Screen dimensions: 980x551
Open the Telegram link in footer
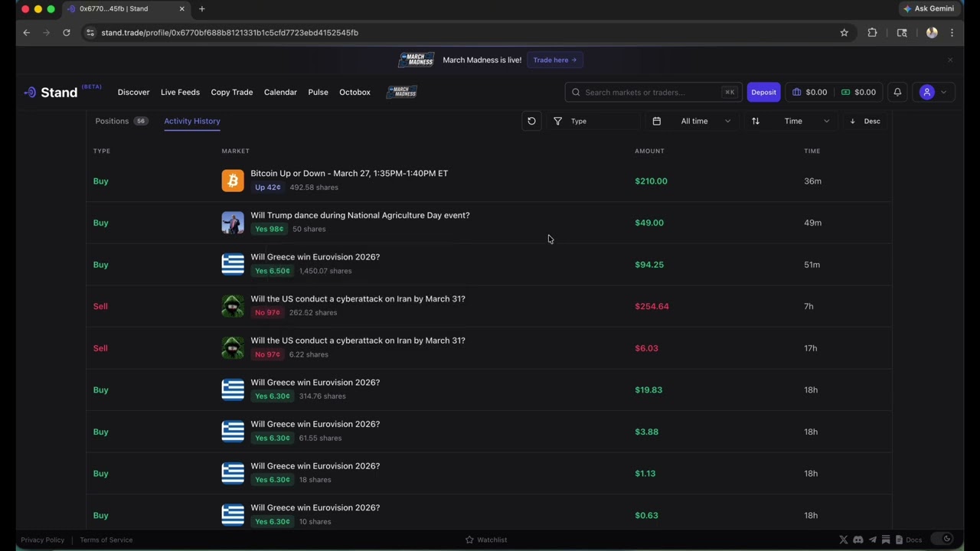(873, 540)
